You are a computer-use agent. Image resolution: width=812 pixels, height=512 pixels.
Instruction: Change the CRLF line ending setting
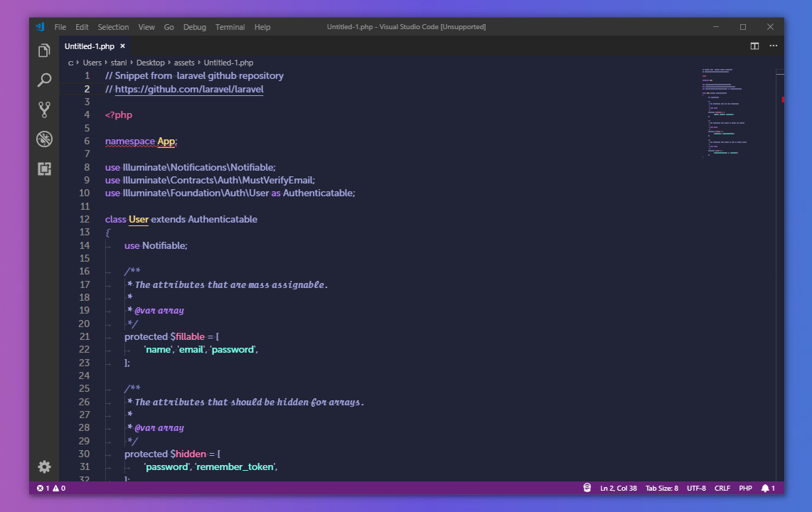point(722,489)
